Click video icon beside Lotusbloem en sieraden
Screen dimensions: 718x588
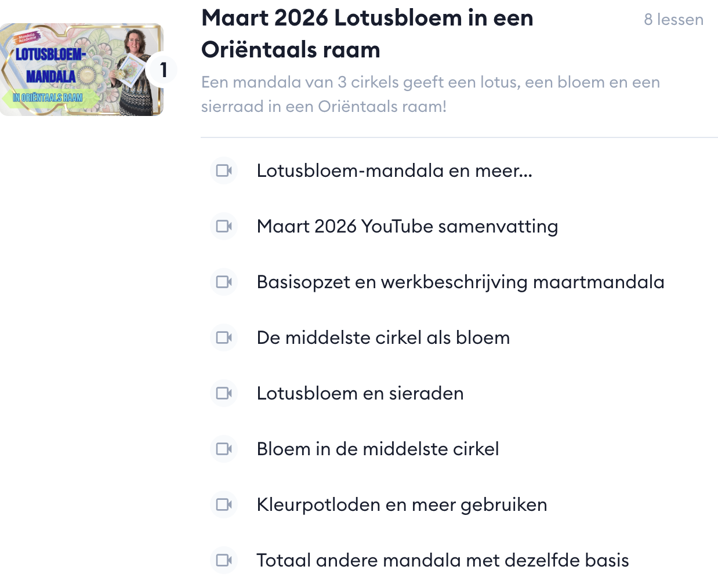[224, 393]
